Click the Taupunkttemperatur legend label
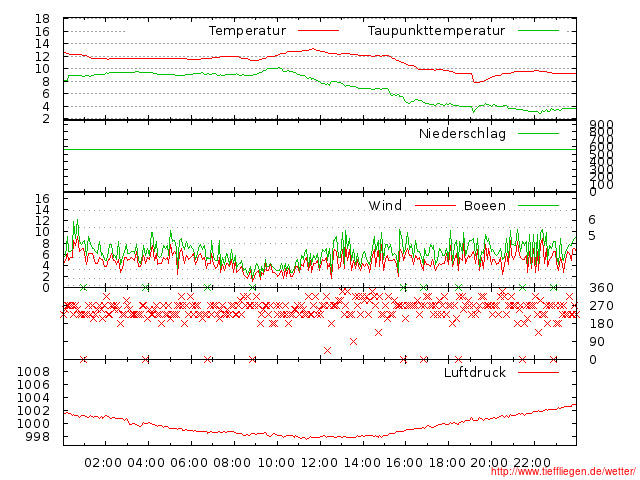 [x=436, y=31]
